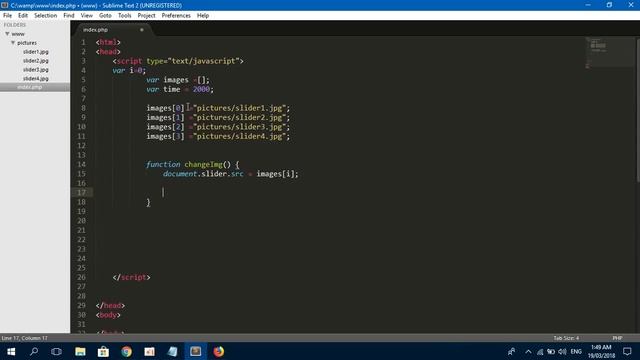This screenshot has width=640, height=360.
Task: Click the text "pictures/slider1.jpg" in code
Action: (x=240, y=108)
